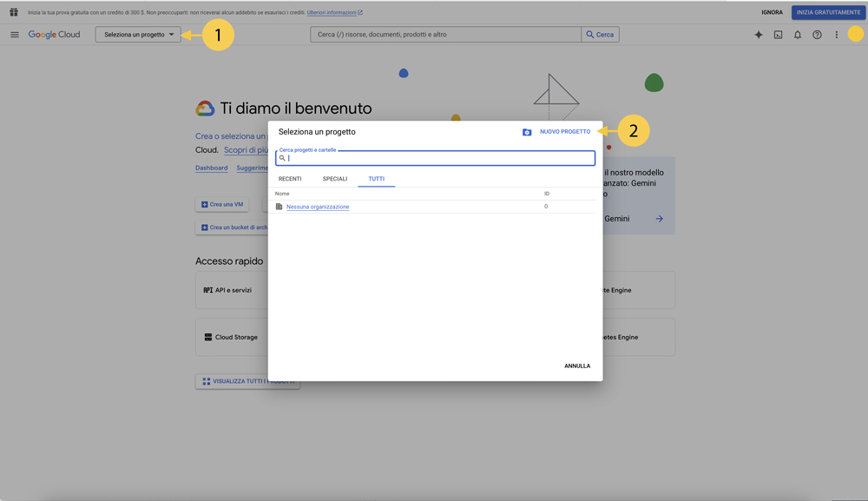Click the Dashboard link
Image resolution: width=868 pixels, height=501 pixels.
(x=212, y=168)
